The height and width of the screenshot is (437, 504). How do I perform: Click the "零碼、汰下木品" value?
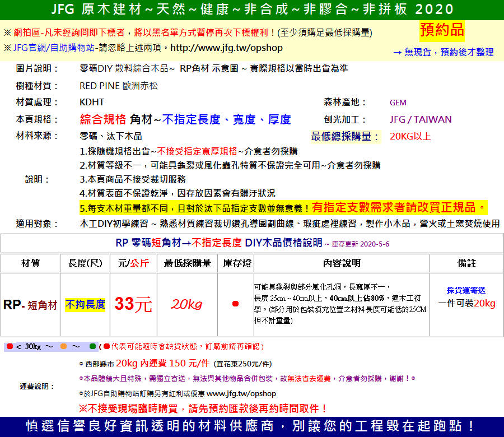[111, 136]
